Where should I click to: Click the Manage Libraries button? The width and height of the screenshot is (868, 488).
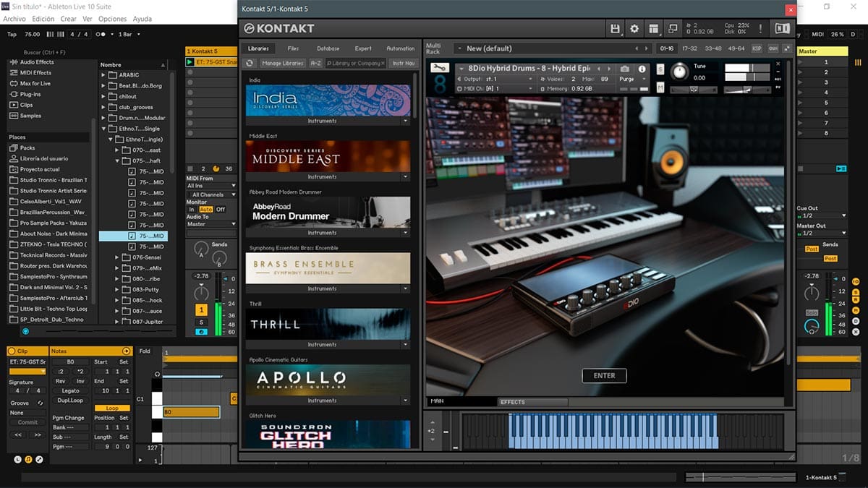283,63
